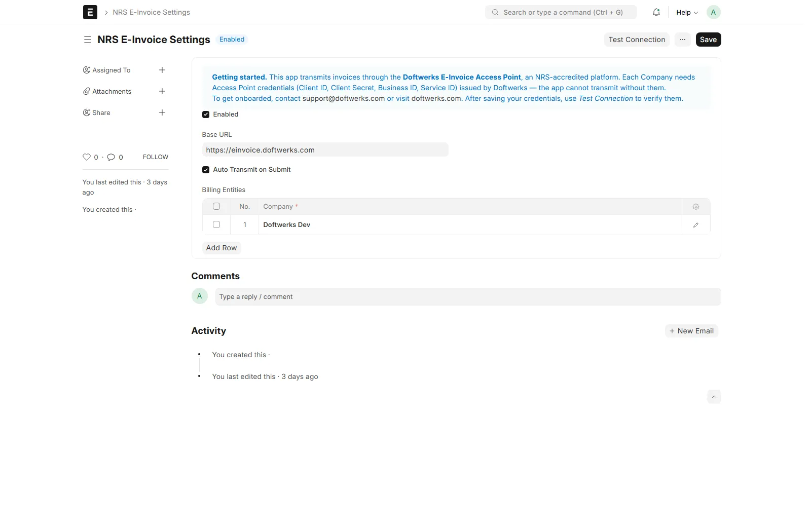Add an assignee with plus icon
The height and width of the screenshot is (532, 811).
(x=162, y=70)
